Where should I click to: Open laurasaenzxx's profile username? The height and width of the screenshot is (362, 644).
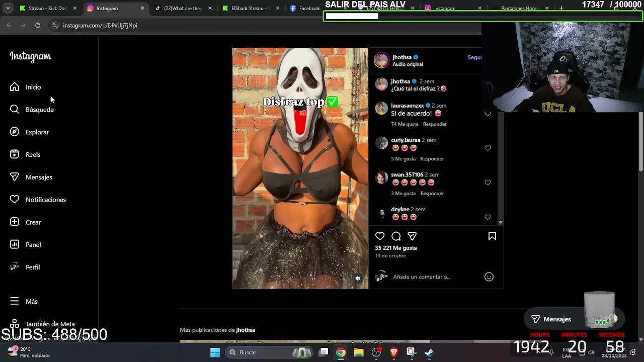(408, 106)
